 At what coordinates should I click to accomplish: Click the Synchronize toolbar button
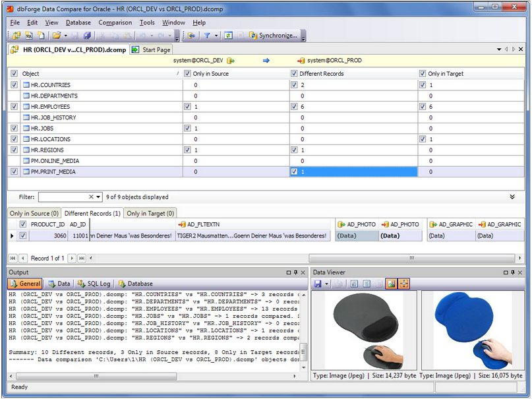[274, 36]
